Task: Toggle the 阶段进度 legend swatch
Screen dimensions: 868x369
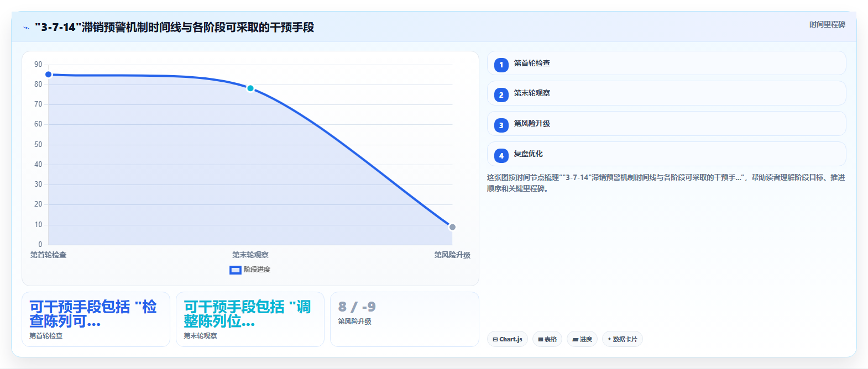Action: [x=236, y=270]
